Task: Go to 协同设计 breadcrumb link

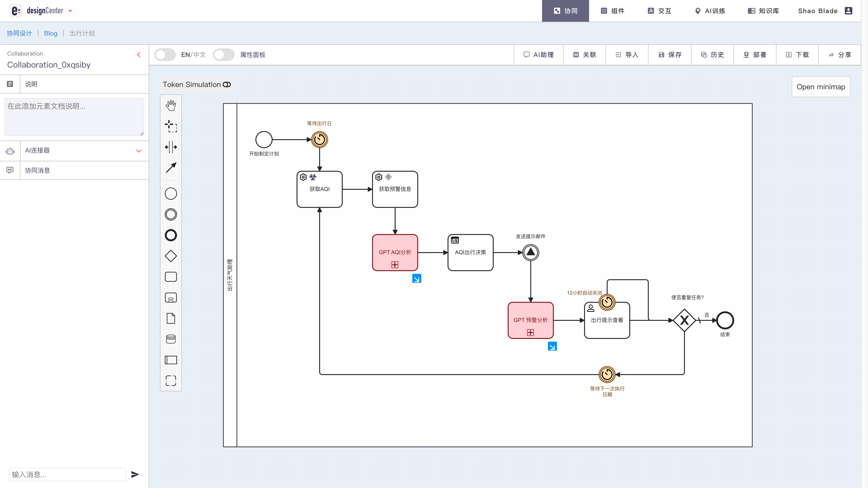Action: (19, 33)
